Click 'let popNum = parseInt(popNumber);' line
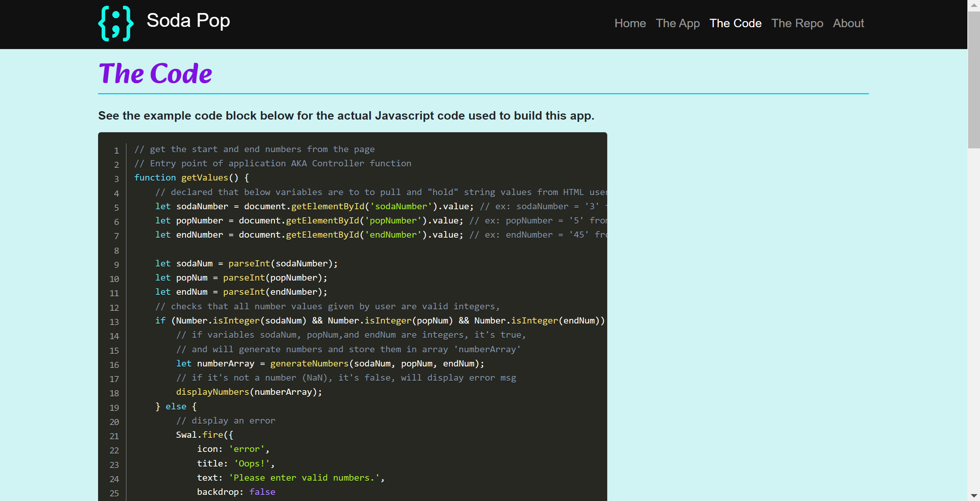The height and width of the screenshot is (501, 980). 241,278
